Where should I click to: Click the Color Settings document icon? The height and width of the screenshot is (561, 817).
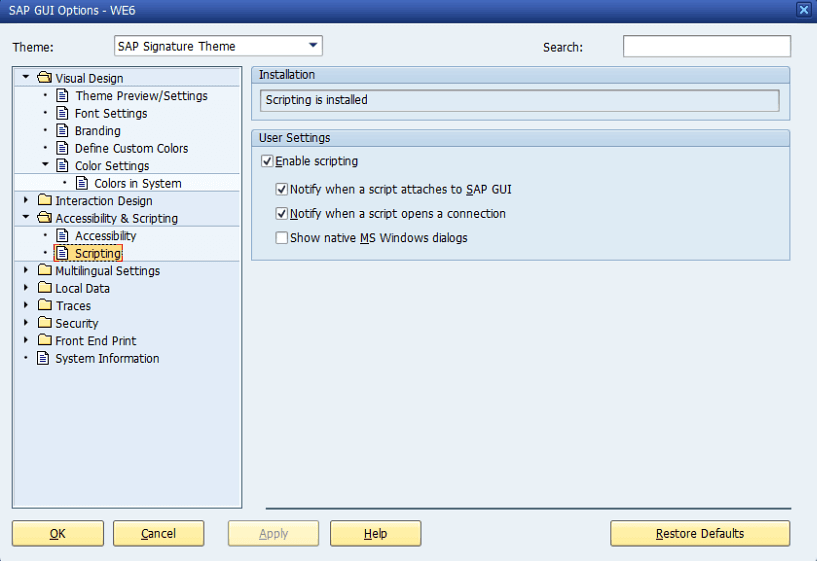pos(63,165)
